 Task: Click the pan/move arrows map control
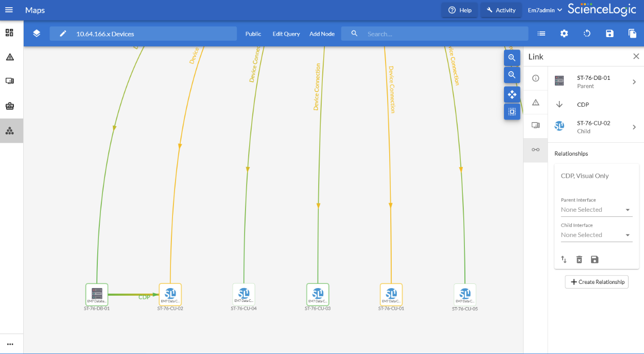click(x=512, y=94)
